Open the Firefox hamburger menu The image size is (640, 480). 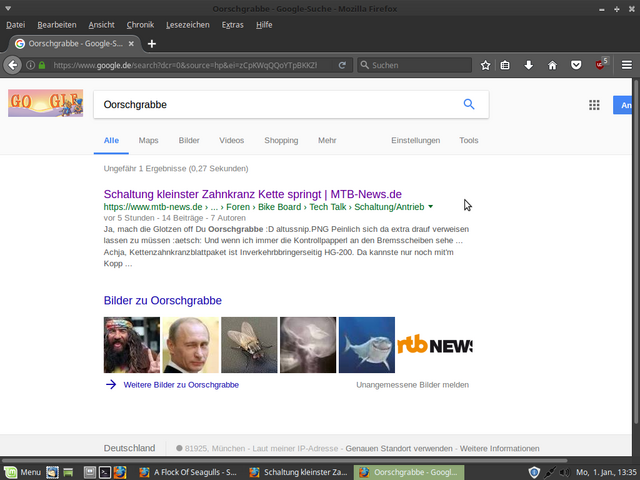627,65
